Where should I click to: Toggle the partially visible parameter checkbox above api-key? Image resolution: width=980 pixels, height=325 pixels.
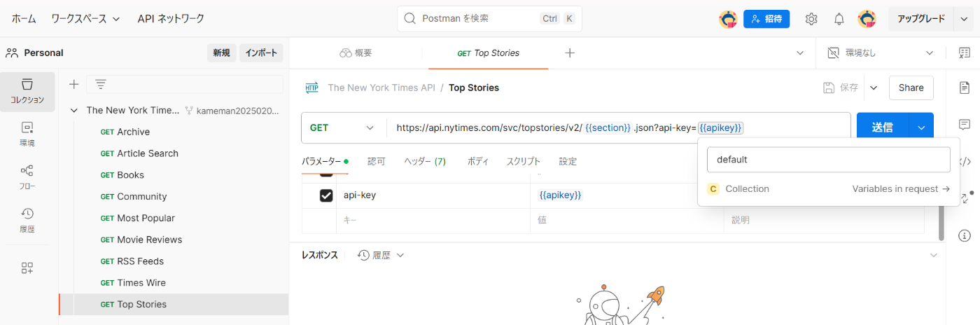pos(326,173)
